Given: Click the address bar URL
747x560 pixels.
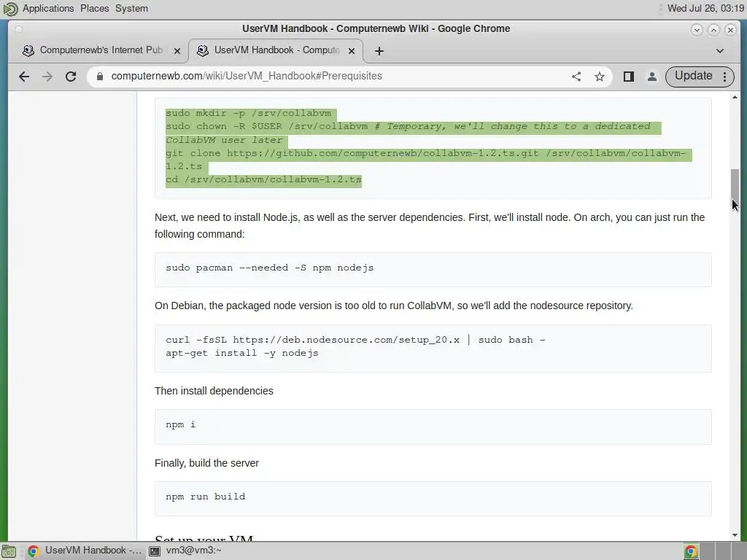Looking at the screenshot, I should click(247, 76).
